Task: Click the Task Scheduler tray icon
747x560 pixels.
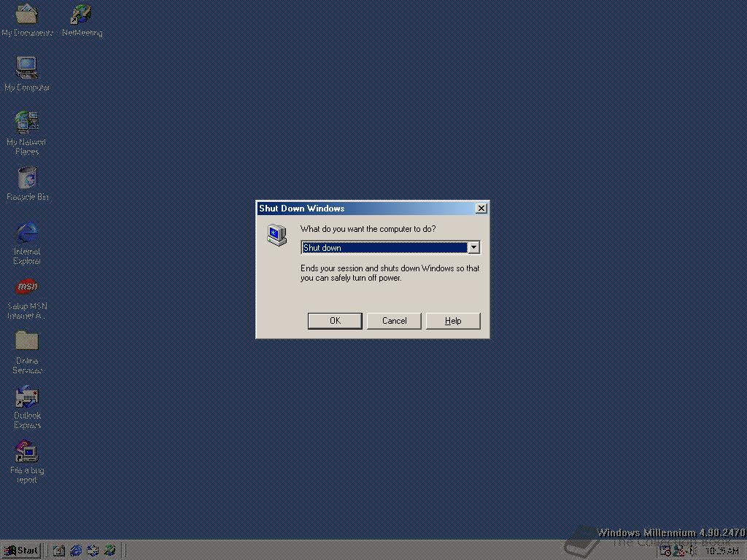Action: pyautogui.click(x=665, y=551)
